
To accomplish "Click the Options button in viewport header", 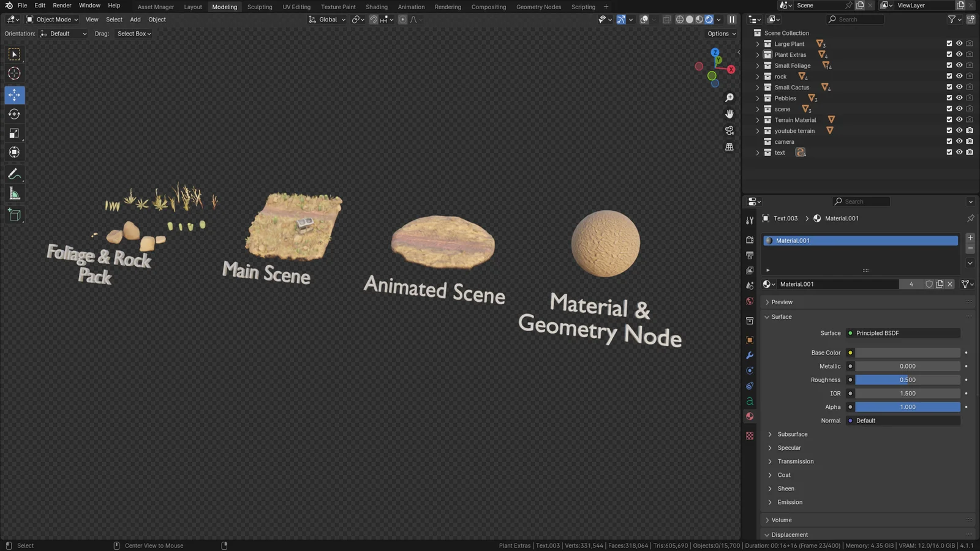I will coord(721,34).
